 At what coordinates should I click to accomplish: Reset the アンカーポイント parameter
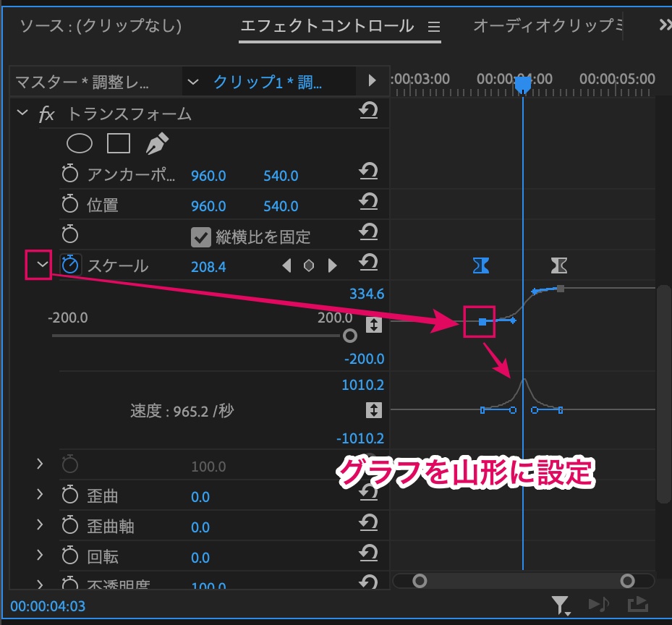point(369,171)
